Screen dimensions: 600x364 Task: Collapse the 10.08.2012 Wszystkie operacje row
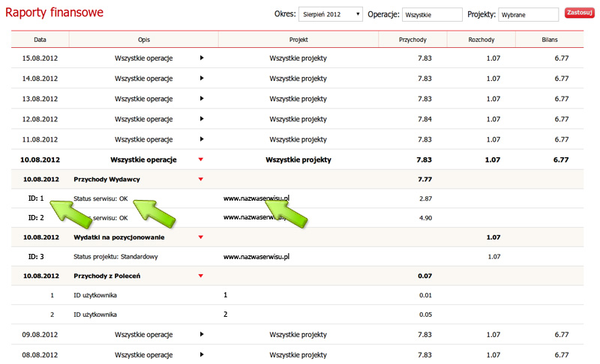click(200, 160)
